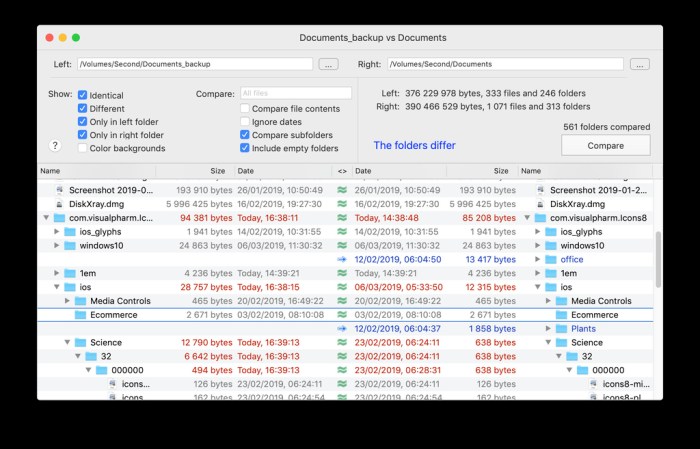Image resolution: width=700 pixels, height=449 pixels.
Task: Click left windows10 folder icon
Action: [70, 245]
